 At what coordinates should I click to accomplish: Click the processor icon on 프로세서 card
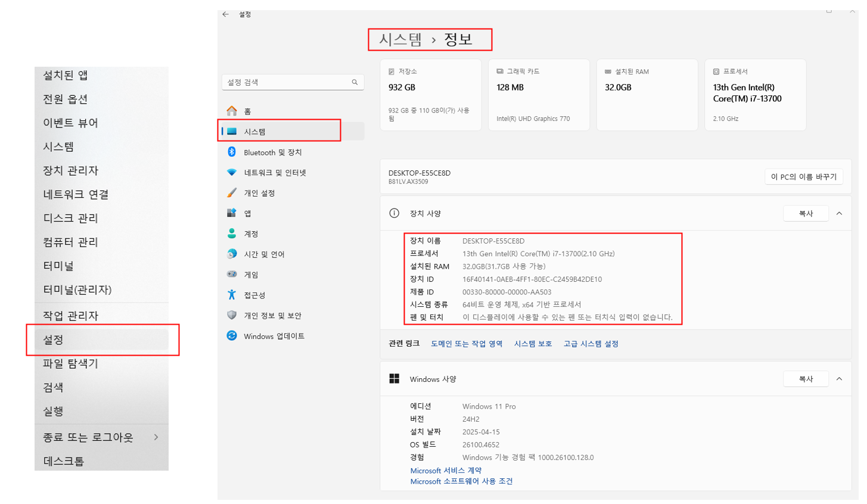coord(716,71)
